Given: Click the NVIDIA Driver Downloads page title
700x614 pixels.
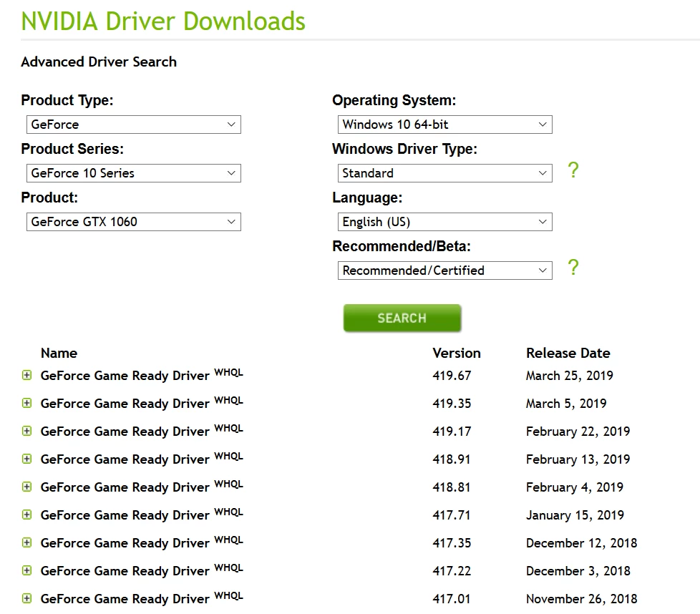Looking at the screenshot, I should (163, 21).
